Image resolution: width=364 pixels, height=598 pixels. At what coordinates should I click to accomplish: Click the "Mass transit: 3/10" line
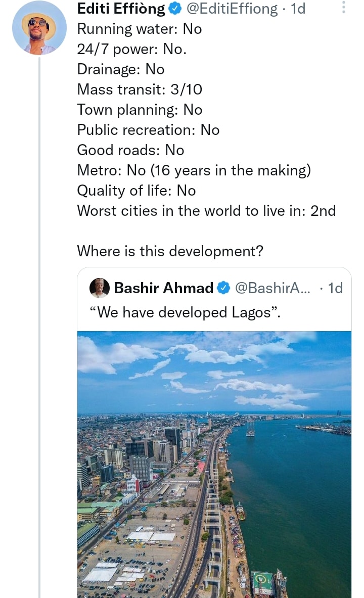coord(139,89)
